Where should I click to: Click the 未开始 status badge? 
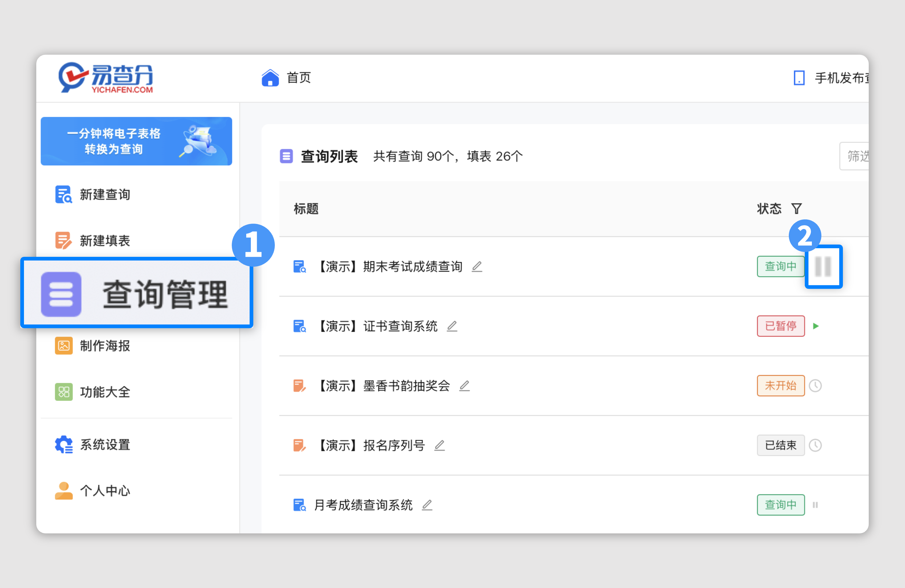pos(780,386)
